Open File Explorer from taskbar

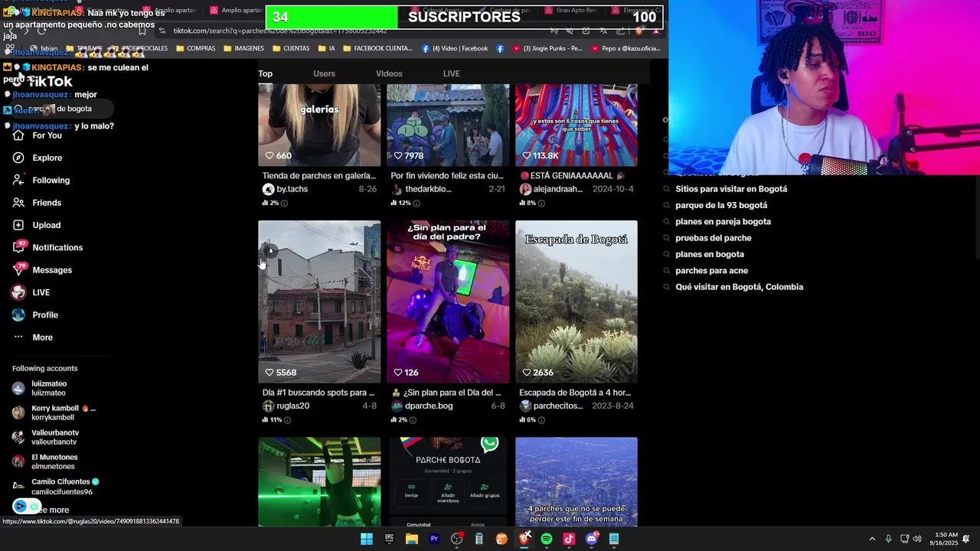pos(411,539)
